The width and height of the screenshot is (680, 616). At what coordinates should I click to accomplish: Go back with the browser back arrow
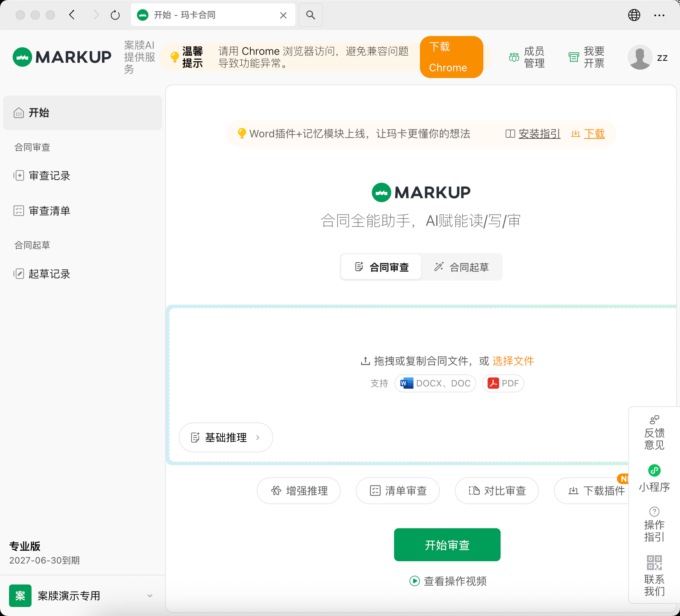[x=72, y=15]
